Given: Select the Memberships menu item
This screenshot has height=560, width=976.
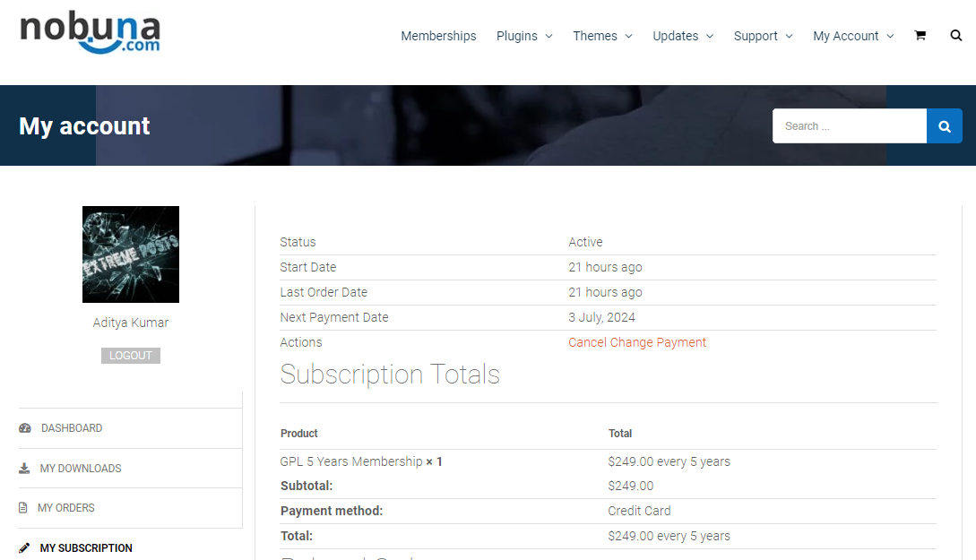Looking at the screenshot, I should (x=438, y=36).
